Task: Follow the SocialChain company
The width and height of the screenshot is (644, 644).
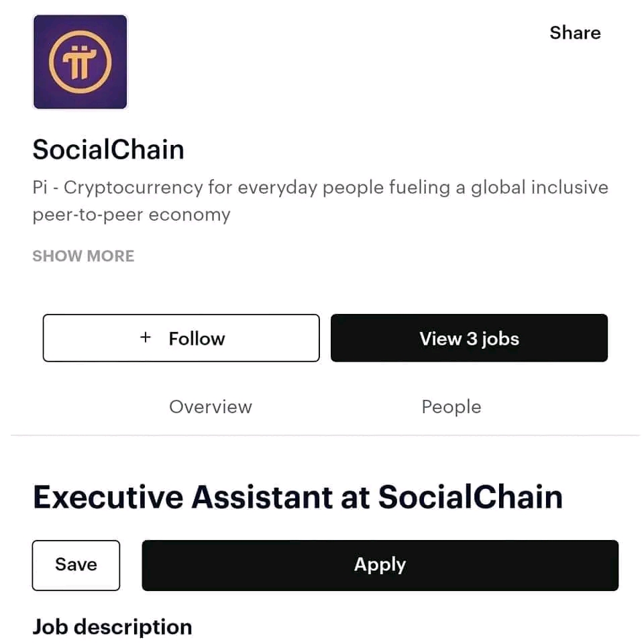Action: [181, 338]
